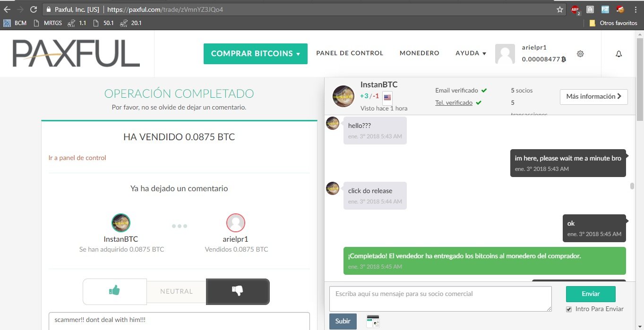This screenshot has height=330, width=644.
Task: Click the Ir a panel de control link
Action: (x=77, y=158)
